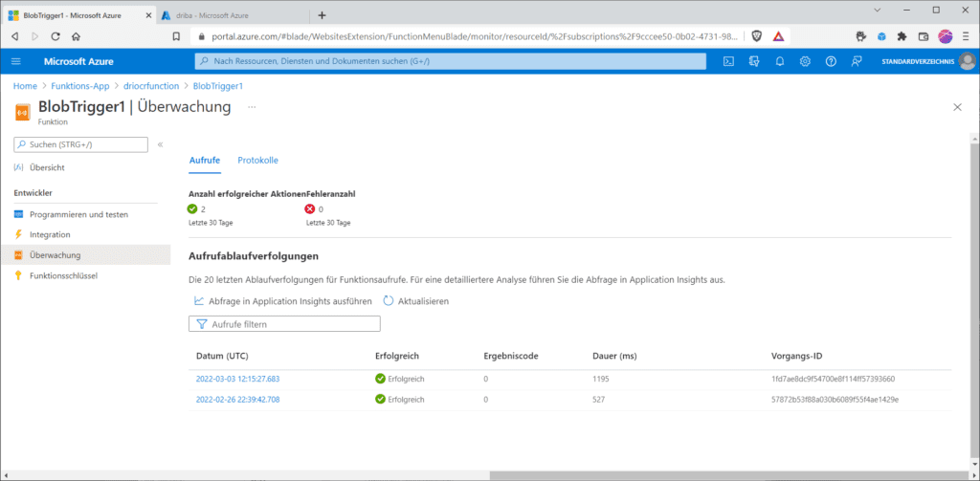Select the BlobTrigger1 - Microsoft Azure browser tab
Viewport: 980px width, 481px height.
pyautogui.click(x=79, y=15)
